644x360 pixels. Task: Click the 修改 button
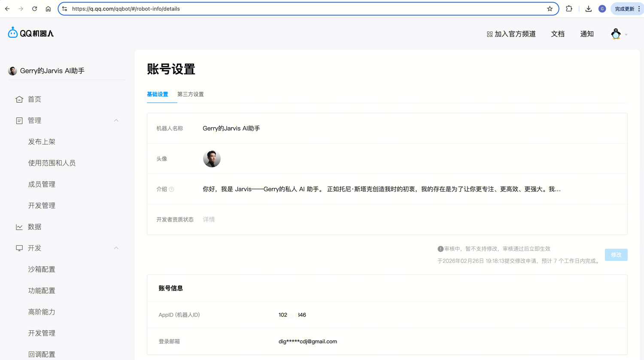(616, 255)
